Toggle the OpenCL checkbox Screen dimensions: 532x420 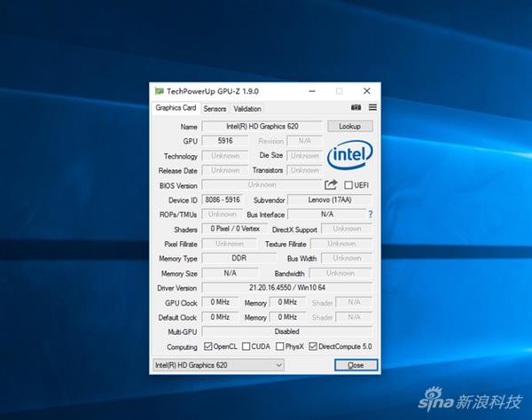[208, 346]
